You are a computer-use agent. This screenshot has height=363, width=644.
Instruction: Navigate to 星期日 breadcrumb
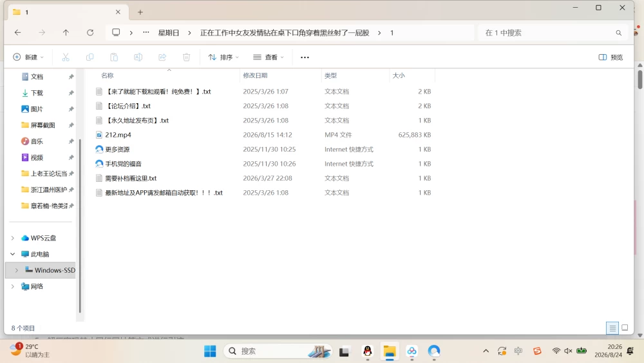coord(169,33)
